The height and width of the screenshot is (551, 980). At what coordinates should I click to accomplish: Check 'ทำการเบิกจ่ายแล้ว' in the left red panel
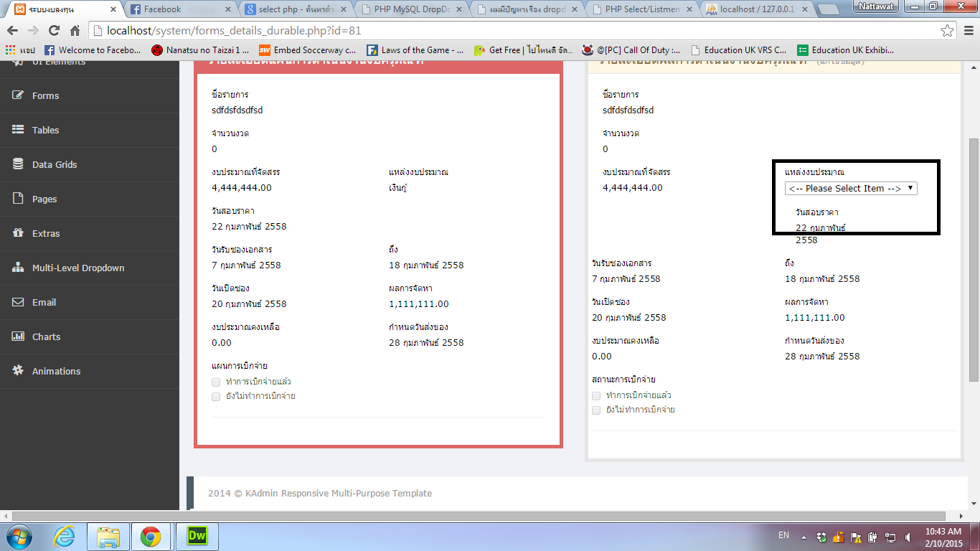[x=216, y=382]
